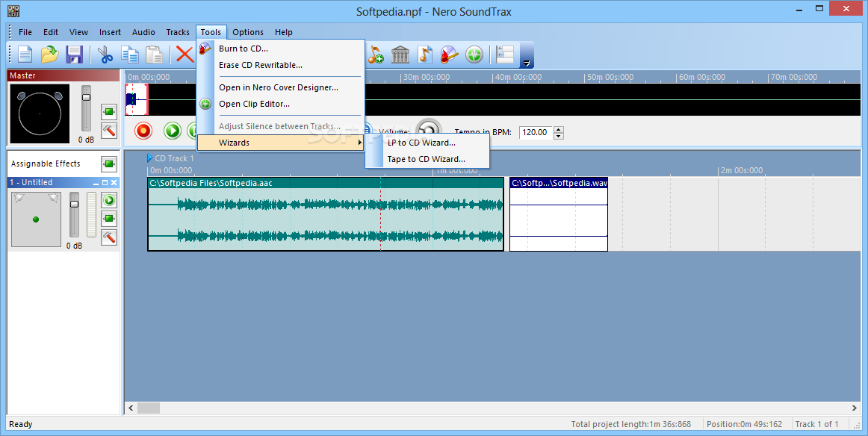Increase tempo with the BPM up arrow
Image resolution: width=868 pixels, height=436 pixels.
click(x=559, y=129)
